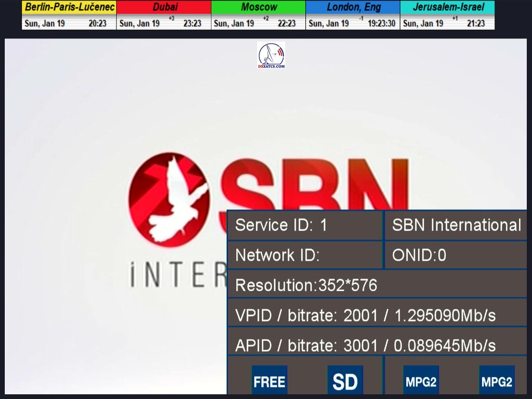Click the APID / bitrate 3001 row
532x399 pixels.
[377, 345]
